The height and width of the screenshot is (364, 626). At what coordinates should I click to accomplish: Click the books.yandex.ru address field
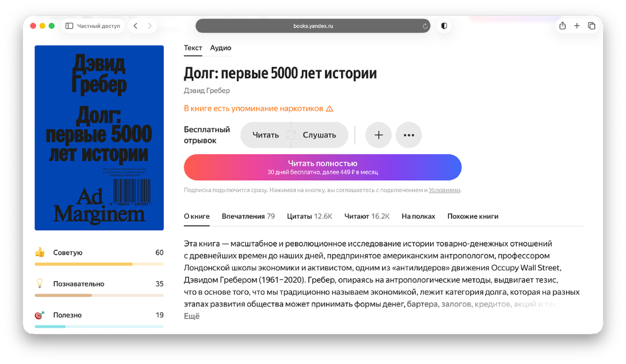313,26
